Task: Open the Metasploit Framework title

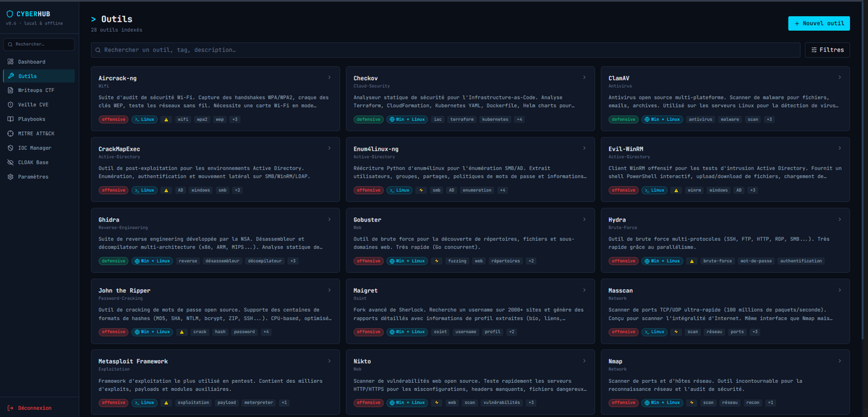Action: click(x=133, y=361)
